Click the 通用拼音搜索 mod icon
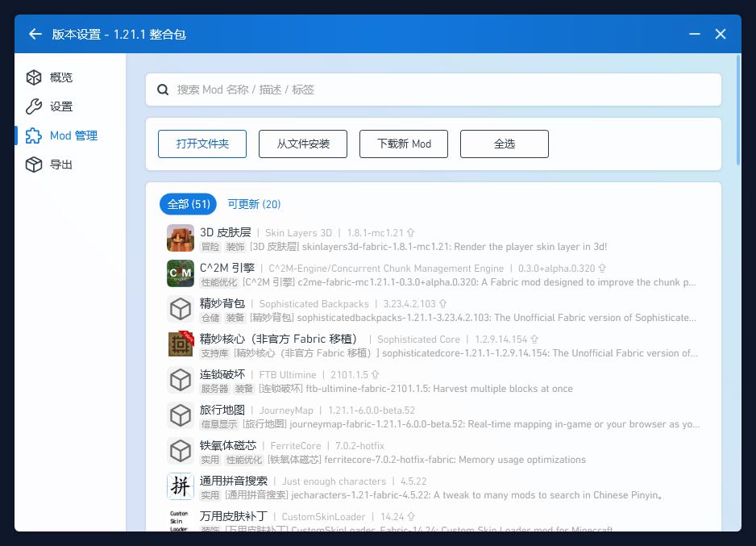This screenshot has height=546, width=756. 181,487
